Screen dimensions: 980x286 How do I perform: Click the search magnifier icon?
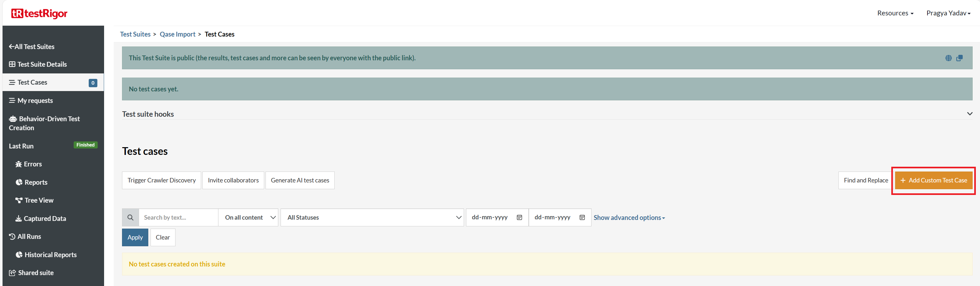coord(130,217)
